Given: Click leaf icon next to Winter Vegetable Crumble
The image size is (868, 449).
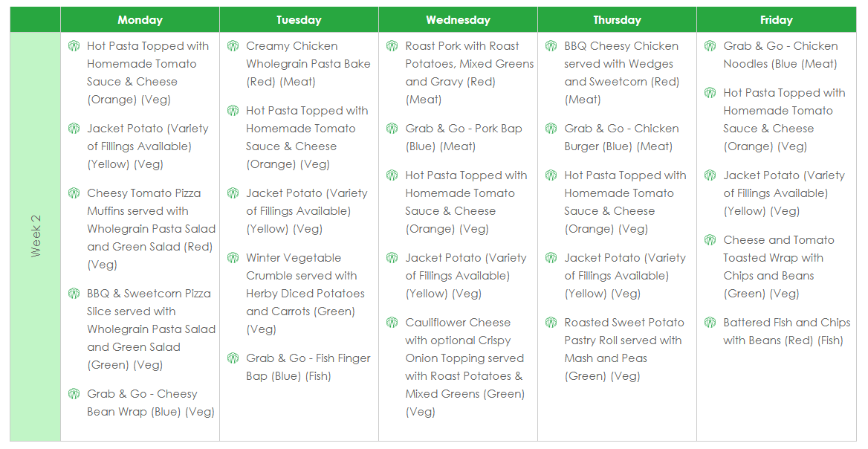Looking at the screenshot, I should coord(233,258).
